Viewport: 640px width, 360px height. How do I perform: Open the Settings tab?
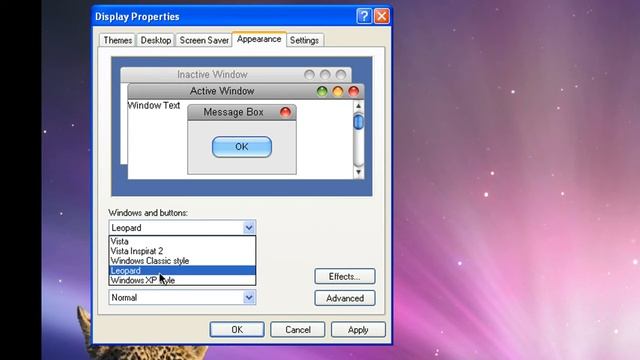304,40
